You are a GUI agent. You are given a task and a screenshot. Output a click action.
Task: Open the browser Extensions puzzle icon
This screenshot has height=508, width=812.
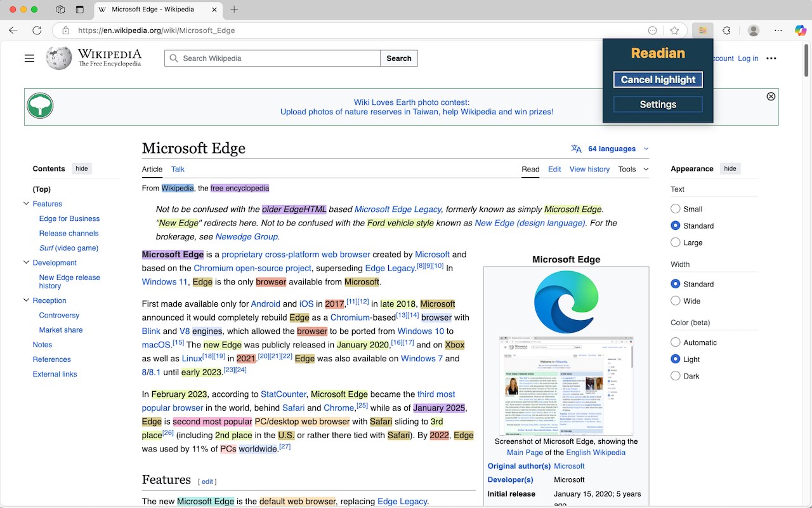tap(727, 30)
